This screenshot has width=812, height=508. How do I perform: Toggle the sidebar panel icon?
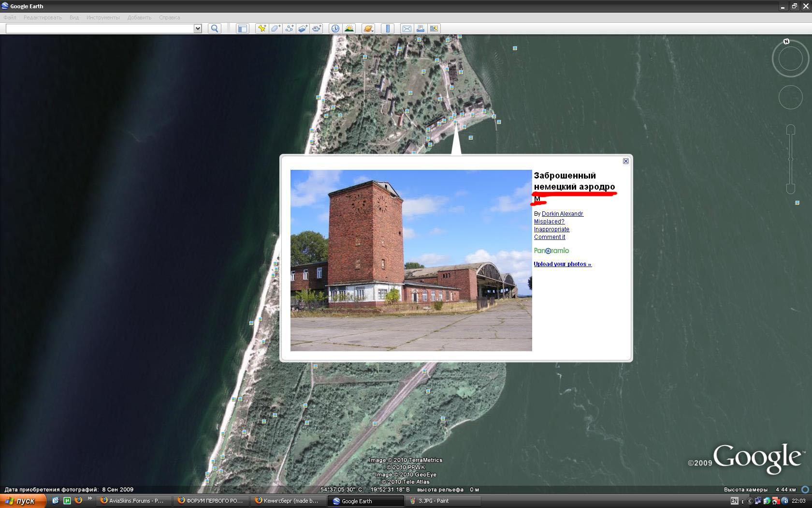[242, 29]
